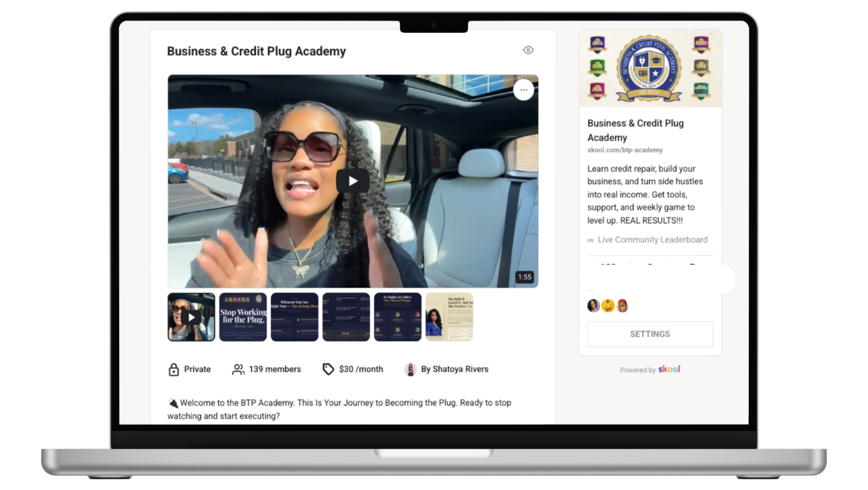Click the 'Welcome to the BTP Academy' paragraph
This screenshot has width=868, height=490.
pos(339,409)
